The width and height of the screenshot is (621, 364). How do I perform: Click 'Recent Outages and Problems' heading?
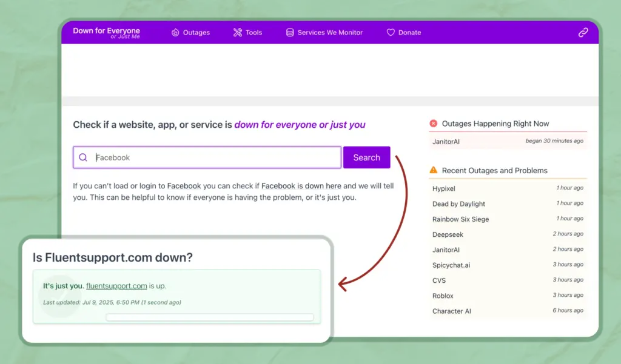(495, 171)
